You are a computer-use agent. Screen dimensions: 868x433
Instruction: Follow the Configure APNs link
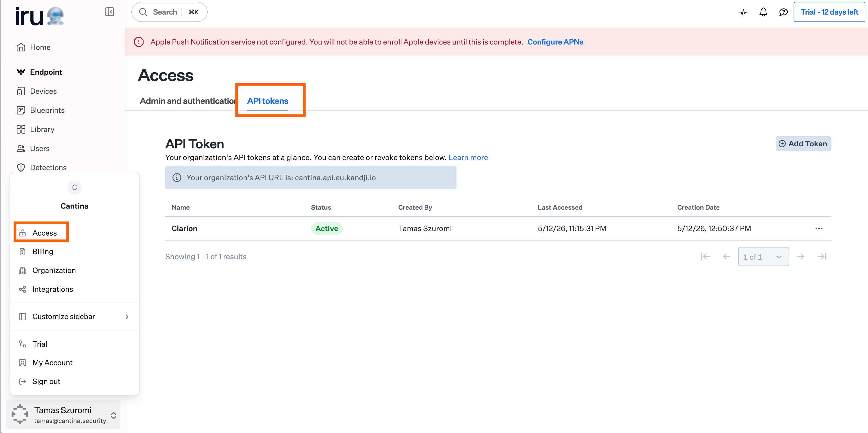click(x=555, y=42)
